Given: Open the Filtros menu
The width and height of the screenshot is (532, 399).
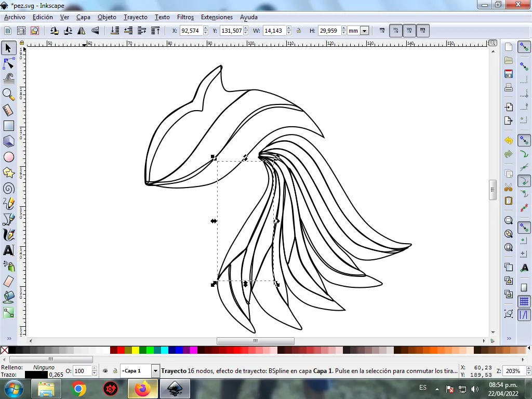Looking at the screenshot, I should [x=185, y=17].
